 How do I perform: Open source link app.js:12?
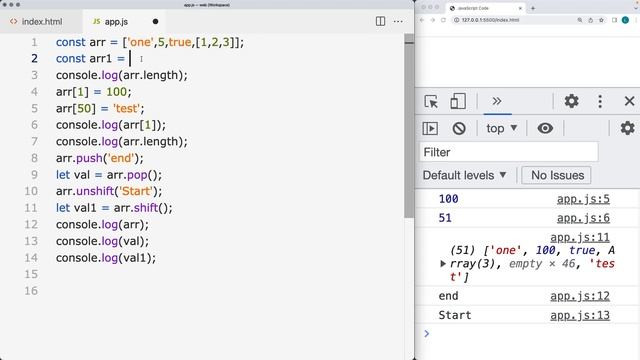tap(580, 296)
